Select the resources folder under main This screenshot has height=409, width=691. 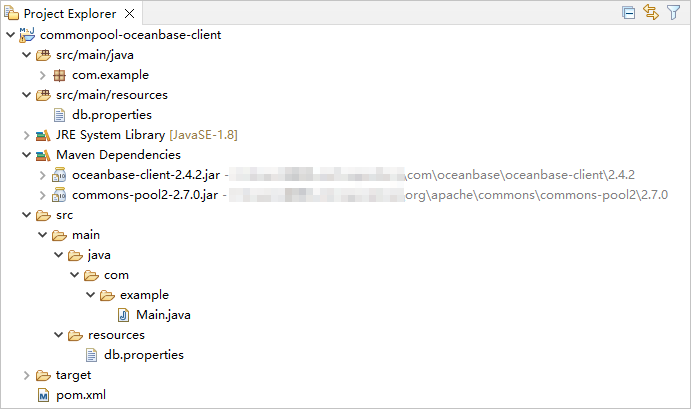coord(115,335)
